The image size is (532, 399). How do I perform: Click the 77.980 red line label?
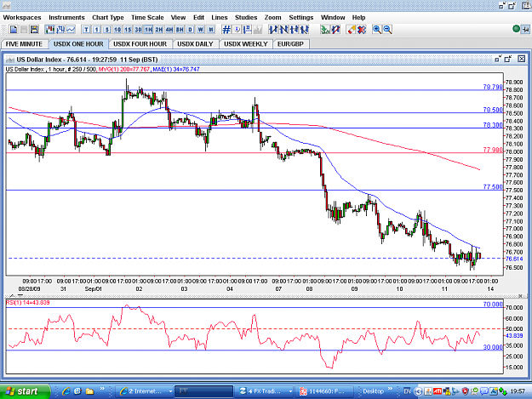pyautogui.click(x=493, y=150)
